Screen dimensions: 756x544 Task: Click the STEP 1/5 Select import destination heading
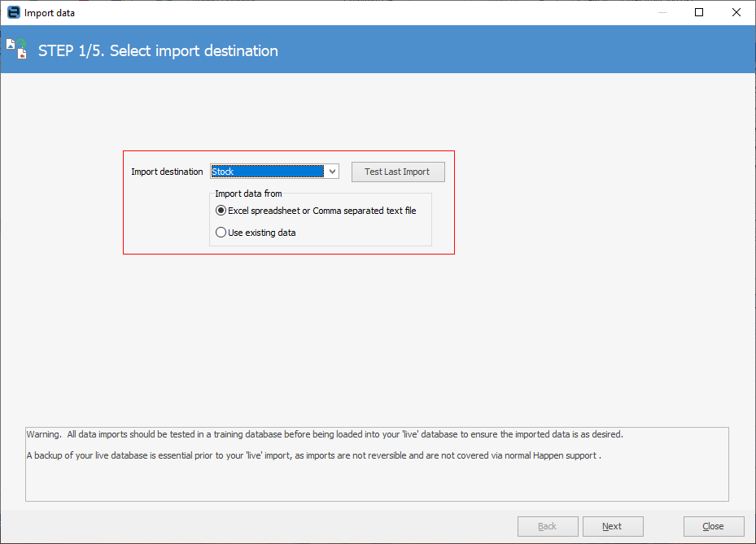point(158,50)
